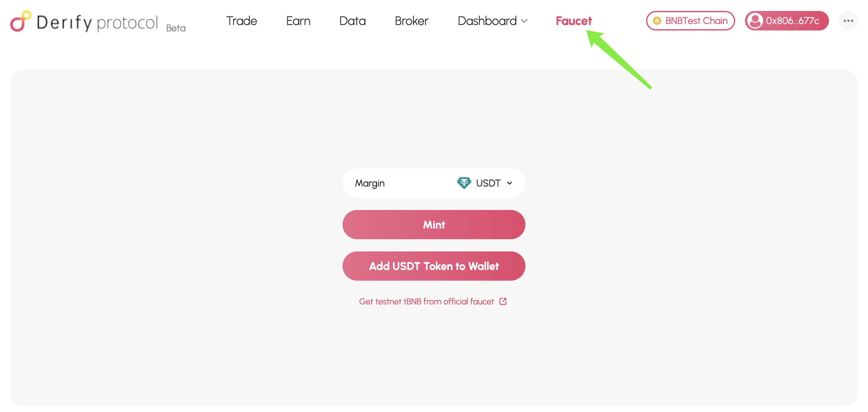The height and width of the screenshot is (412, 868).
Task: Click the wallet avatar icon
Action: pos(755,21)
